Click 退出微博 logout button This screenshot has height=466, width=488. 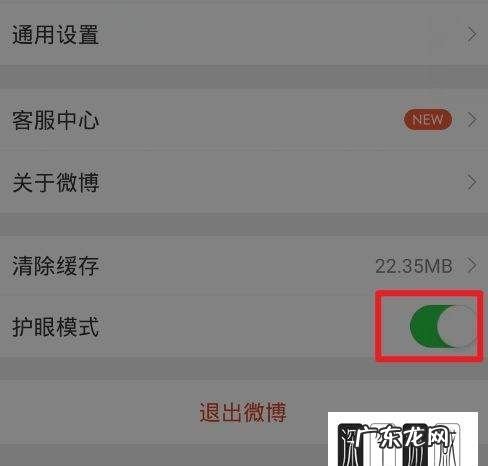click(243, 413)
